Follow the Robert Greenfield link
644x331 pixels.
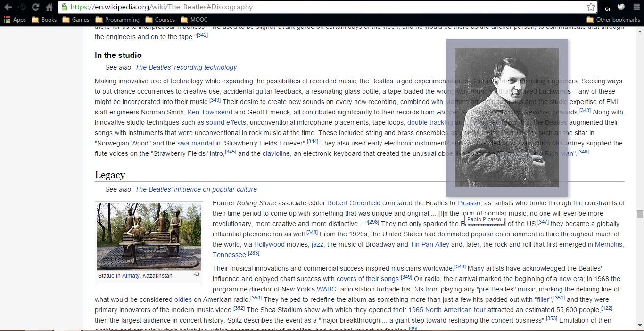354,203
